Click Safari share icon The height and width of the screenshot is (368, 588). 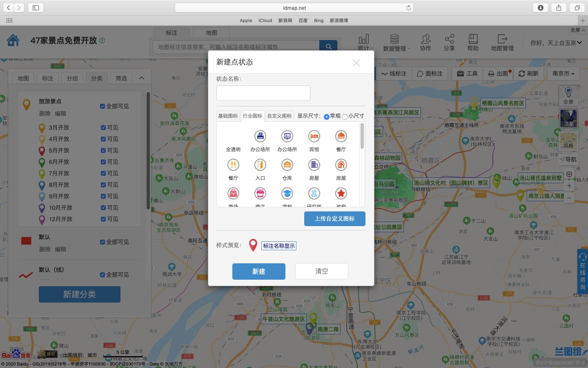coord(559,8)
